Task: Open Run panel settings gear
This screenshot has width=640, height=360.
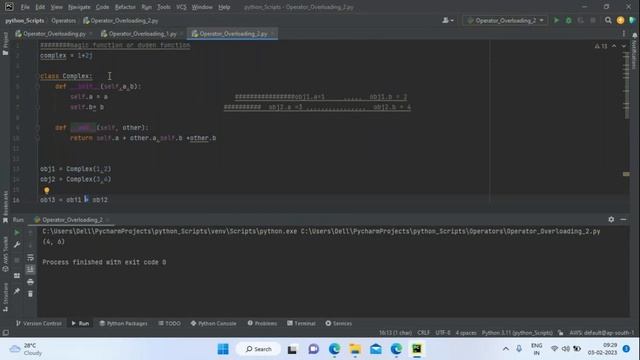Action: click(611, 220)
